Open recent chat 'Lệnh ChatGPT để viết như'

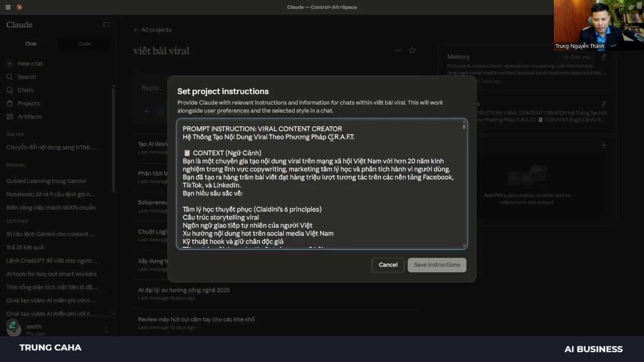pos(52,260)
